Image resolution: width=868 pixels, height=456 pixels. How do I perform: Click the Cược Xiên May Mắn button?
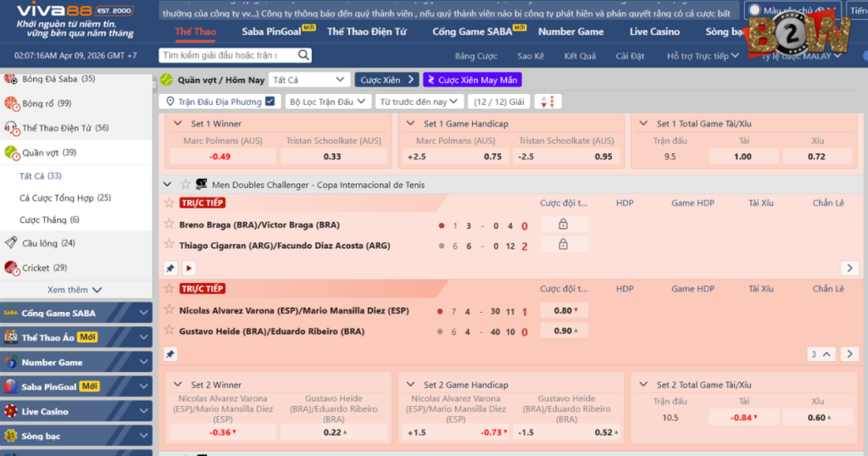pyautogui.click(x=472, y=80)
